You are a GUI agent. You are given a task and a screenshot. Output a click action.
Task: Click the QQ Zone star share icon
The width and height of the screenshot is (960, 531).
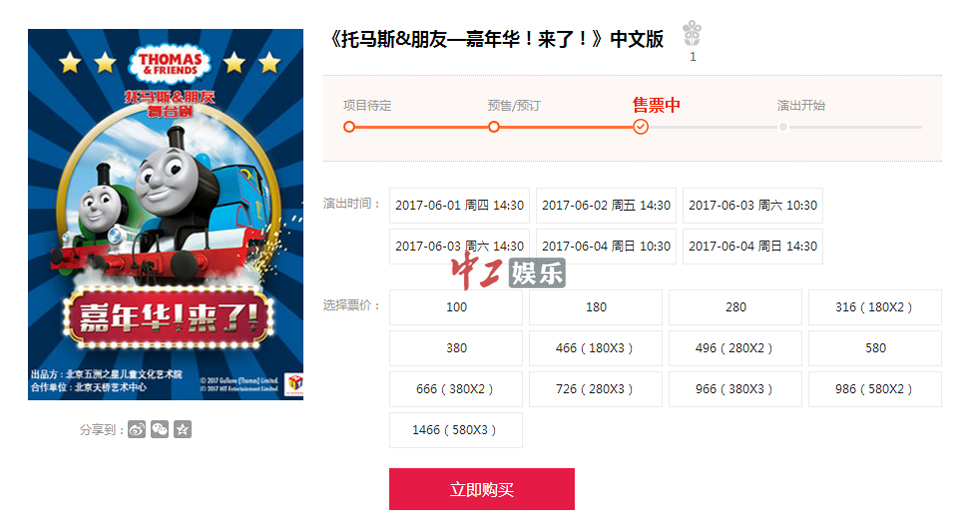182,430
